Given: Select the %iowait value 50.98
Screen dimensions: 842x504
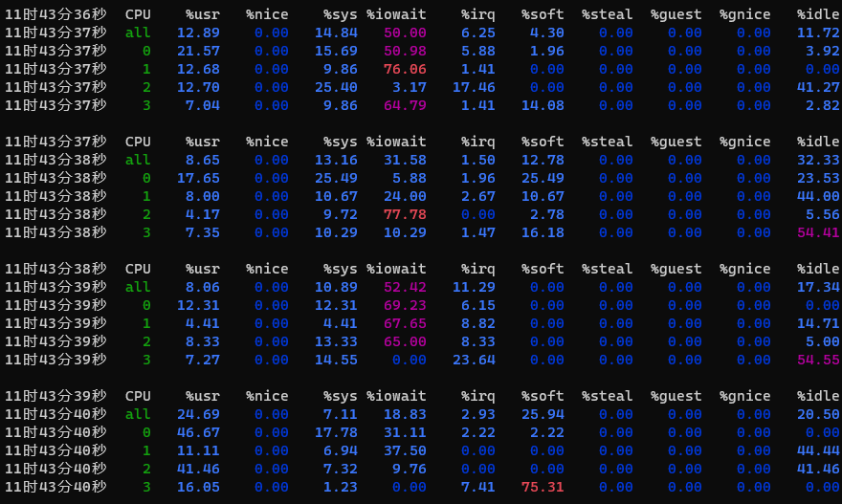Looking at the screenshot, I should pos(405,51).
